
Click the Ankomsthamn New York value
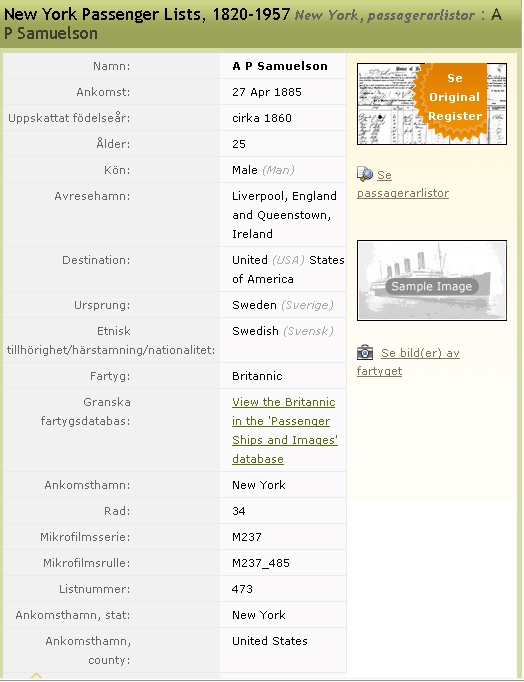tap(259, 485)
